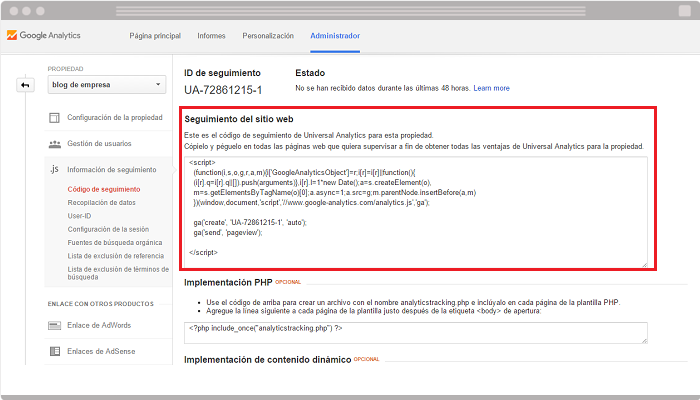
Task: Click the .js Información de seguimiento icon
Action: coord(54,169)
